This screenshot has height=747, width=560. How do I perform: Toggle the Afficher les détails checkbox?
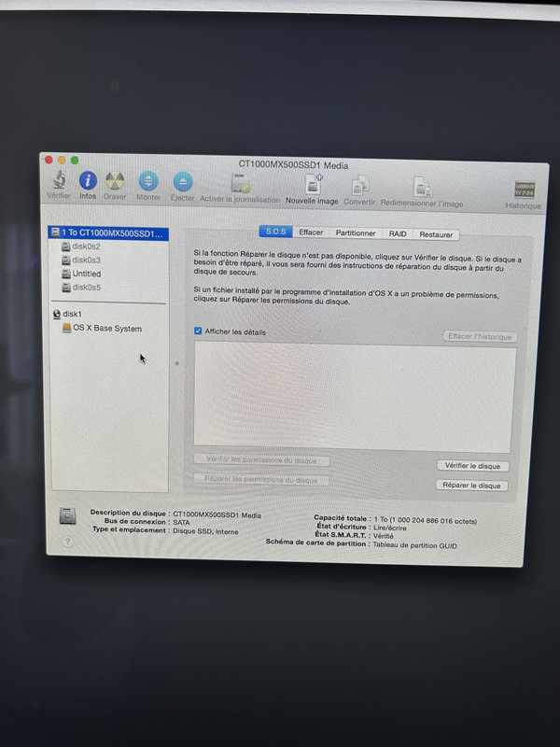[198, 331]
